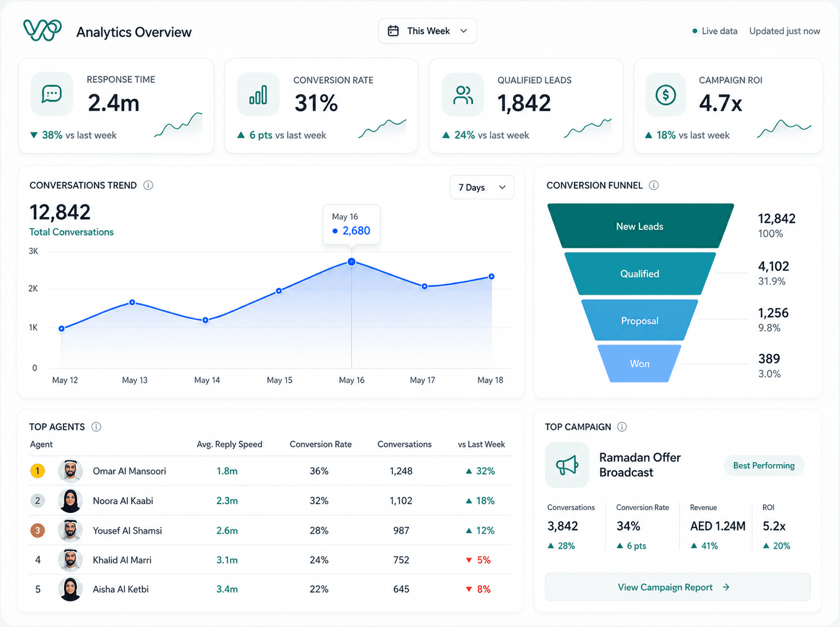Click the View Campaign Report button
Screen dimensions: 840x627
tap(677, 587)
